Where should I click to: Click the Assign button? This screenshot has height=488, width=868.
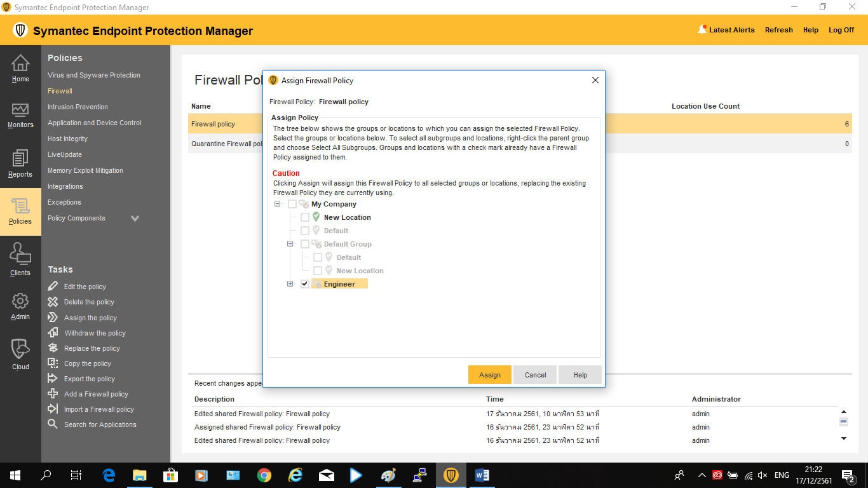coord(489,375)
